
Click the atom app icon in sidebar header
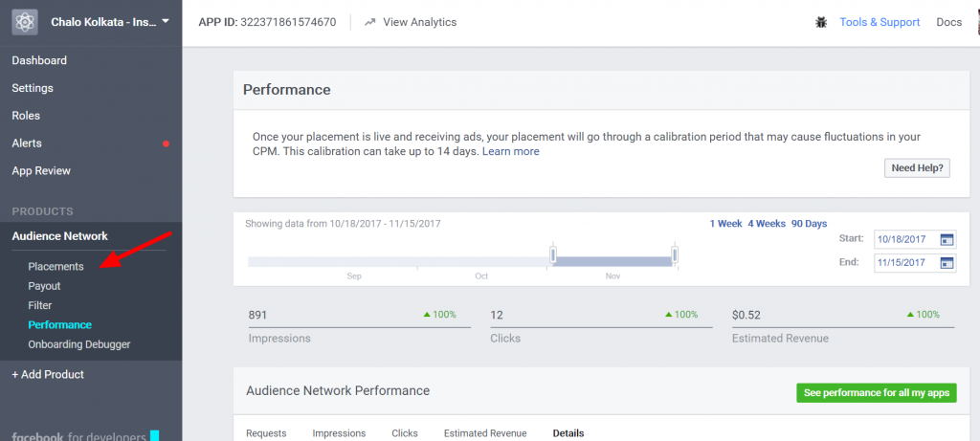click(24, 22)
